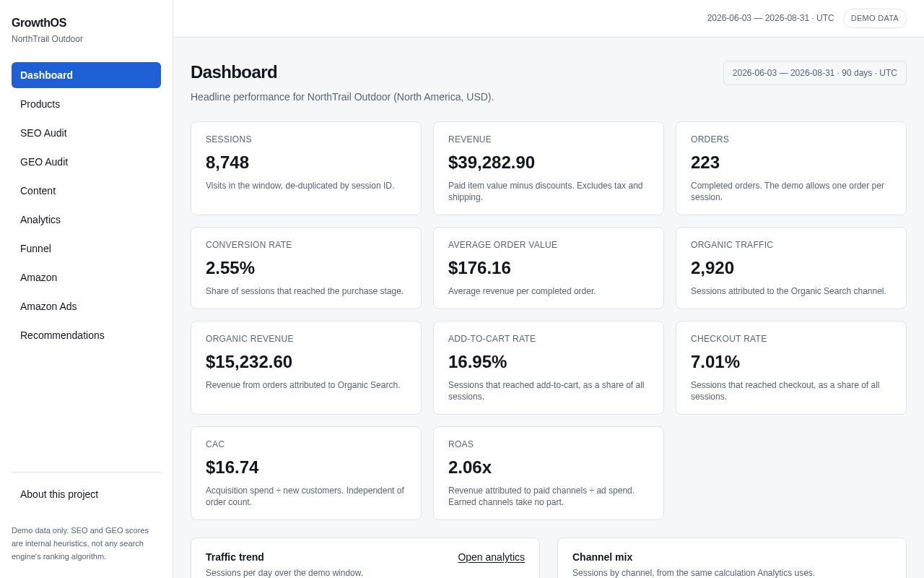Open Amazon Ads in the sidebar
Screen dimensions: 924x578
[x=86, y=306]
